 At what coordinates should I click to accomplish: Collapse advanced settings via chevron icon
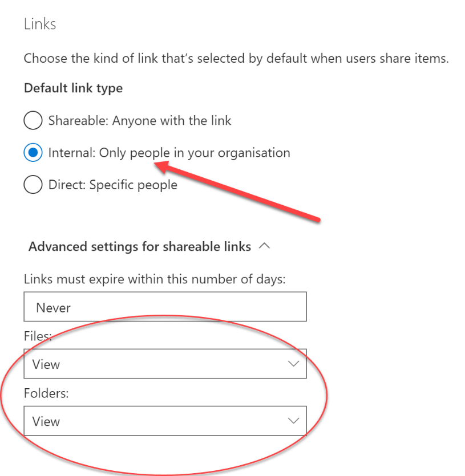[264, 246]
